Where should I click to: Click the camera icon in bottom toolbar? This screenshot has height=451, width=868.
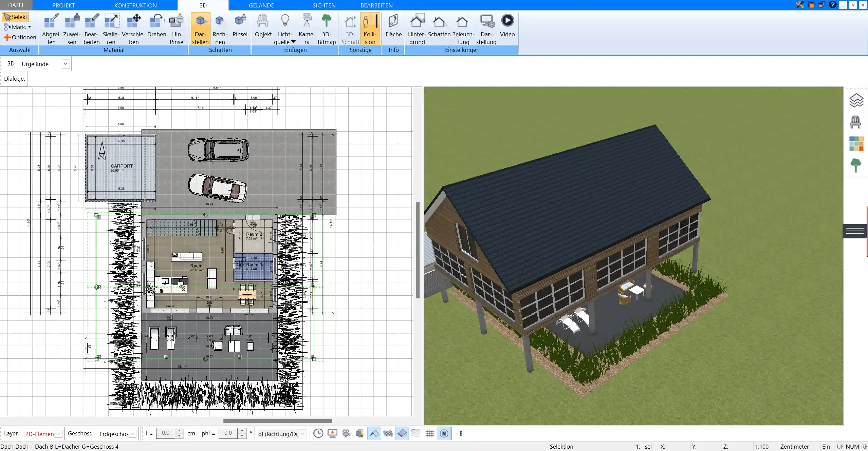click(x=346, y=433)
